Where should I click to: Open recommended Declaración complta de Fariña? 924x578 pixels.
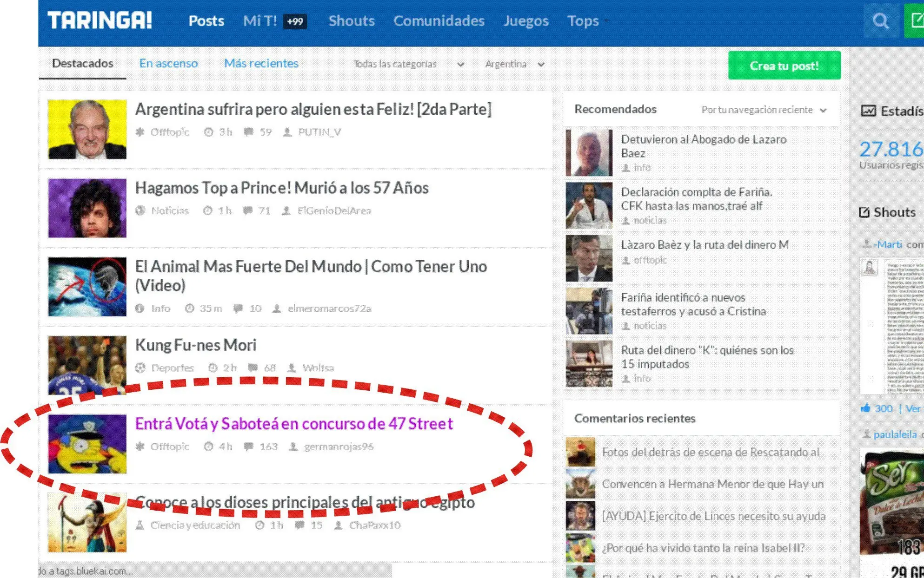pos(696,199)
